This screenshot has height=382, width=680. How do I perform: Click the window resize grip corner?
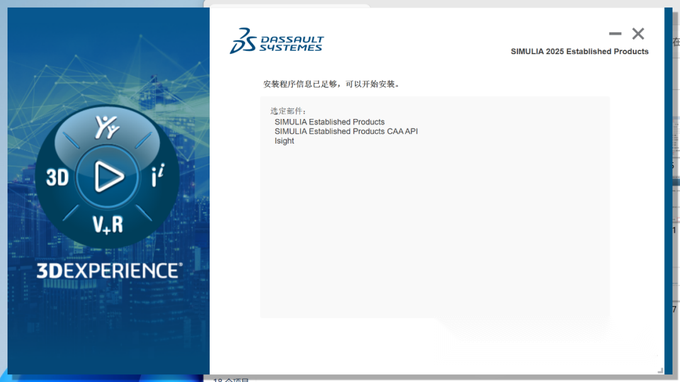pyautogui.click(x=660, y=370)
